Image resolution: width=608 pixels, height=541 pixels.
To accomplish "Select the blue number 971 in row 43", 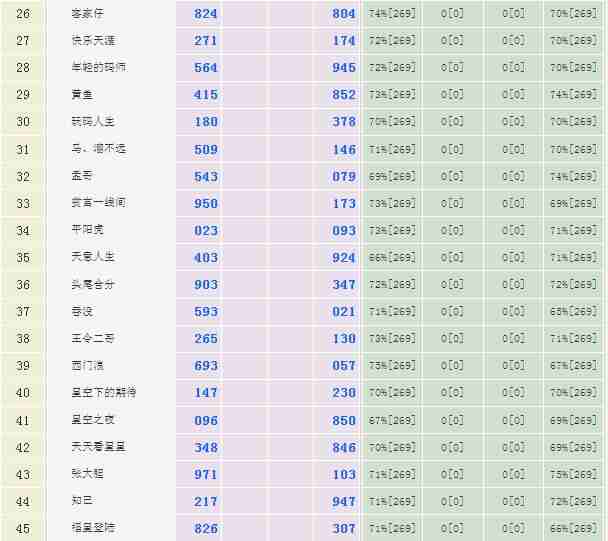I will click(206, 474).
